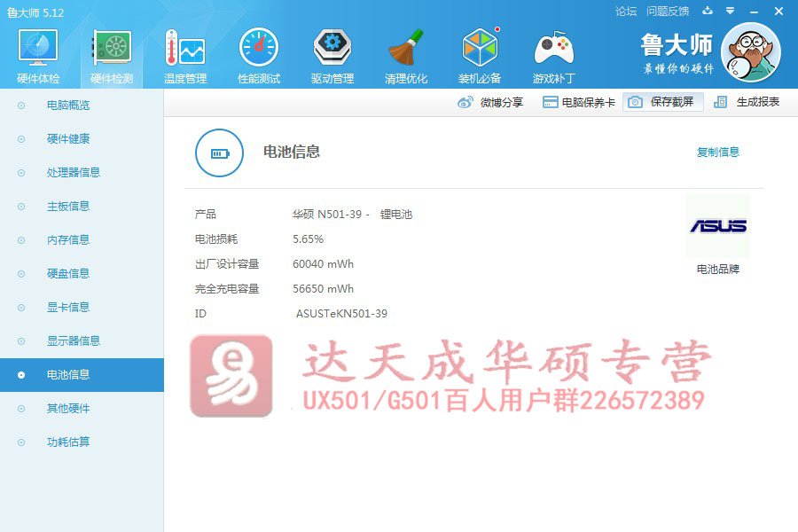
Task: Click full charge value 56650 mWh
Action: pyautogui.click(x=323, y=289)
